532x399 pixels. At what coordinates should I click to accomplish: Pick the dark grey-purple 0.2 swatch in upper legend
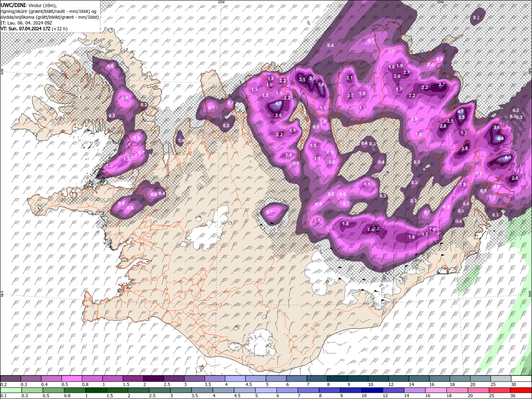[x=10, y=379]
